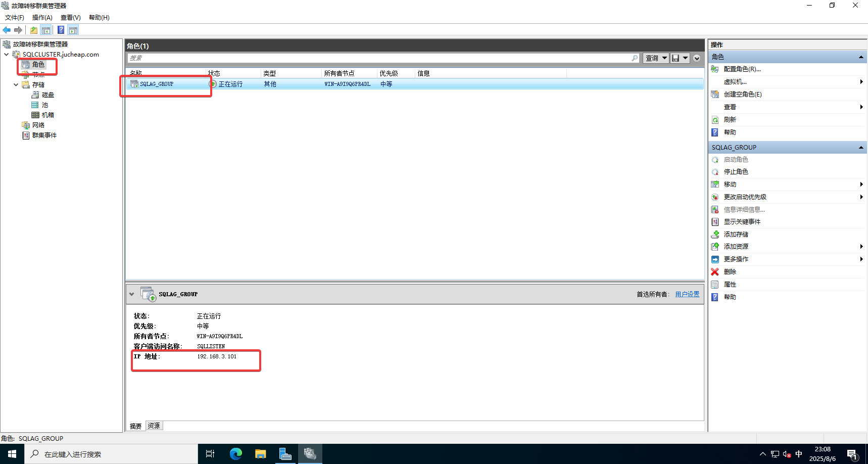
Task: Open the notification center icon
Action: (853, 454)
